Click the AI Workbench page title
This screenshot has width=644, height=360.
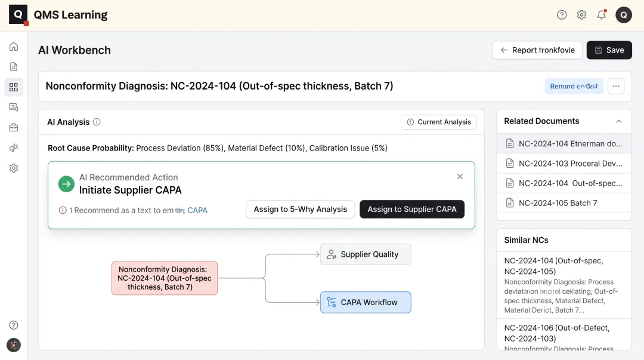[x=75, y=50]
